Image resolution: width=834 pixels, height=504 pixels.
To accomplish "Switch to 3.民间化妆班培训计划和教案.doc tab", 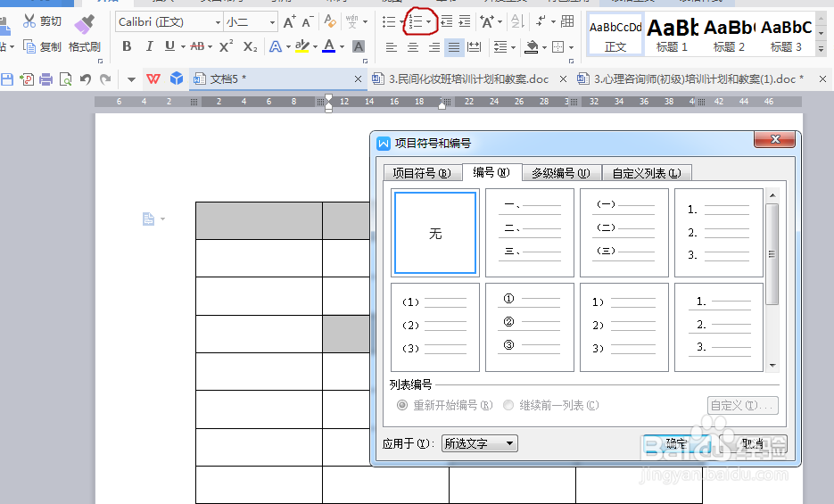I will pos(469,79).
